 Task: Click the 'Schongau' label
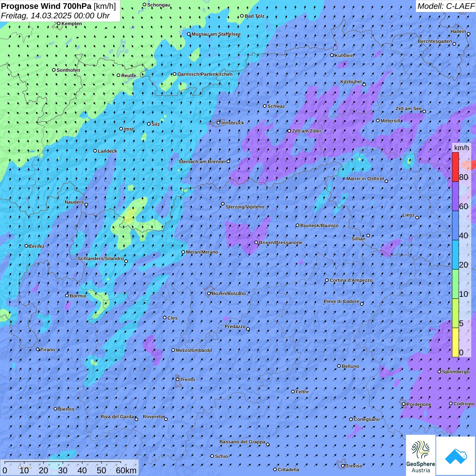tap(159, 5)
